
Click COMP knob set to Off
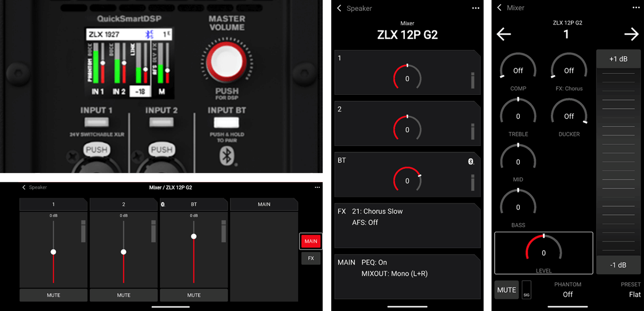coord(518,67)
